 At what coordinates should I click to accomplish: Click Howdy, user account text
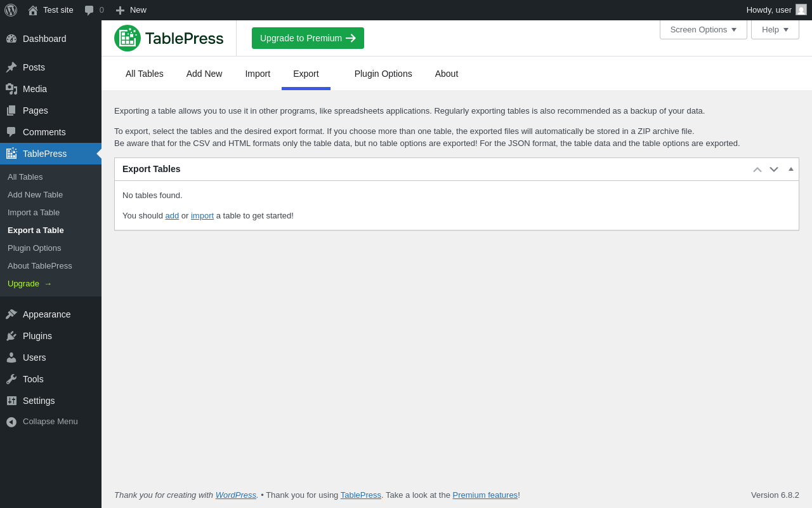pyautogui.click(x=769, y=10)
